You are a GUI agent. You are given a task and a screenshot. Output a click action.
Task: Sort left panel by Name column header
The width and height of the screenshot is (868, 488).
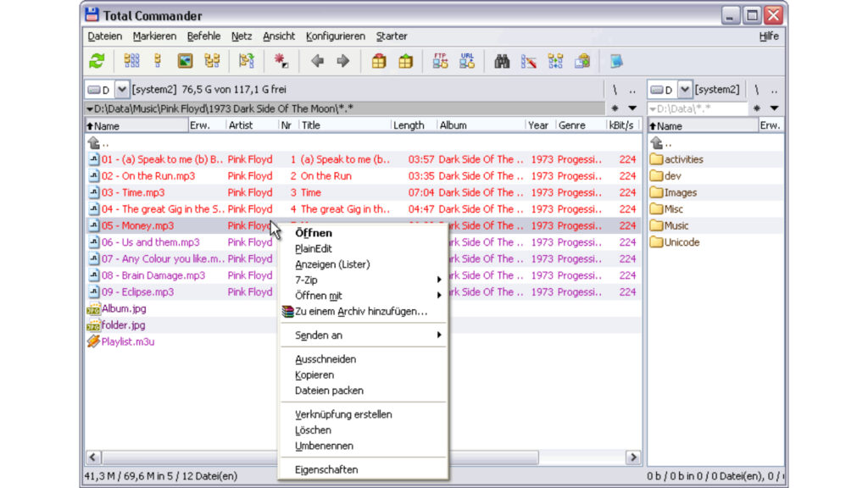pos(136,125)
